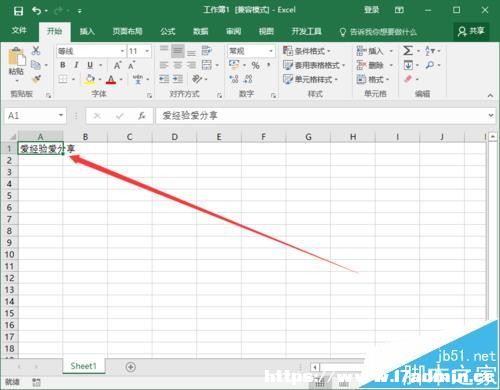This screenshot has height=390, width=500.
Task: Align text left
Action: [x=164, y=65]
